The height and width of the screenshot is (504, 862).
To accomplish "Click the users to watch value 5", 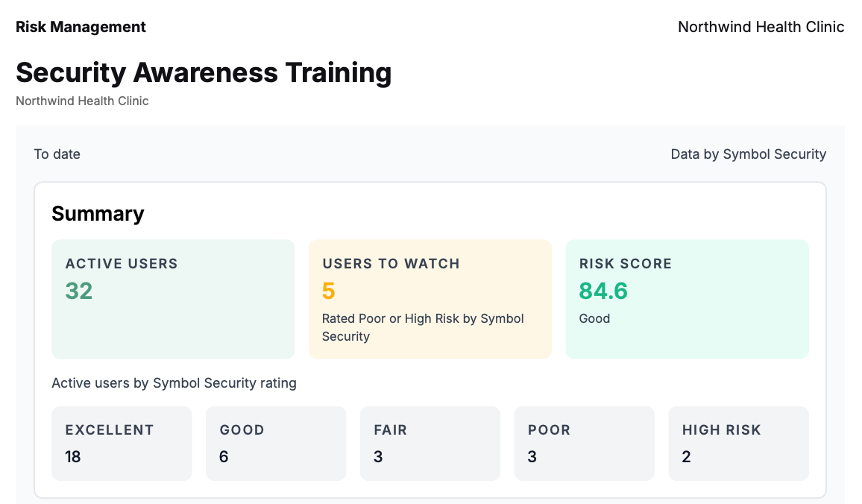I will [x=328, y=291].
